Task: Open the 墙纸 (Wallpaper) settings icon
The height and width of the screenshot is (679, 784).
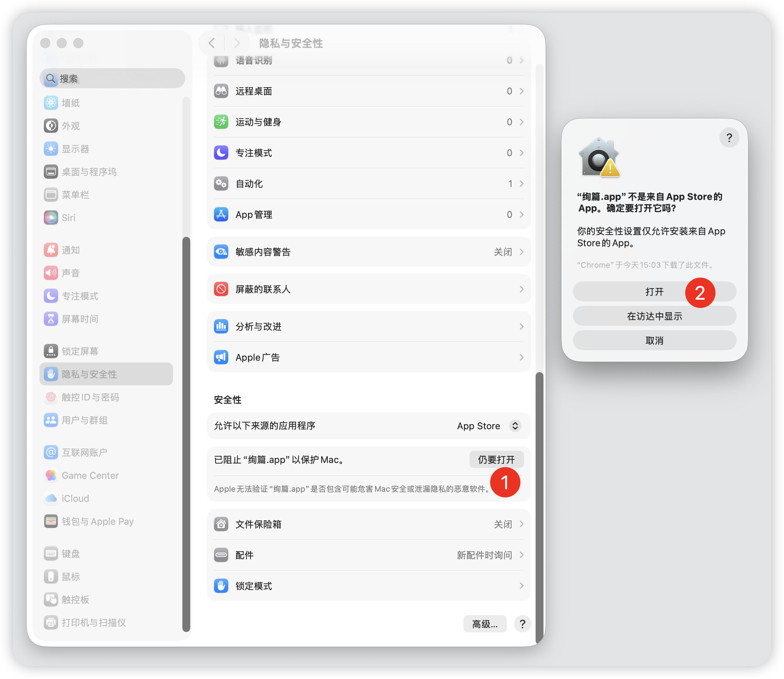Action: (51, 103)
